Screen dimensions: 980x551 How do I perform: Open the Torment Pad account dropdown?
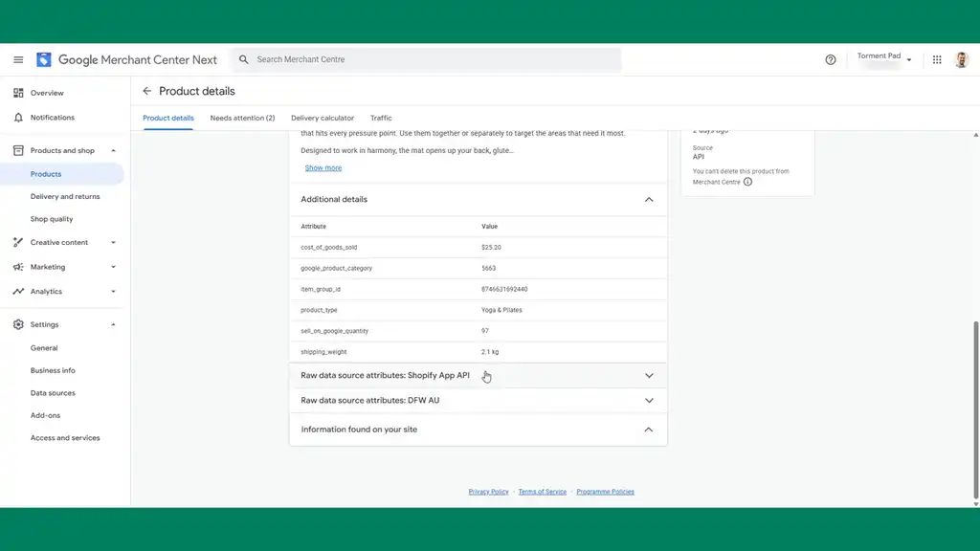tap(884, 59)
